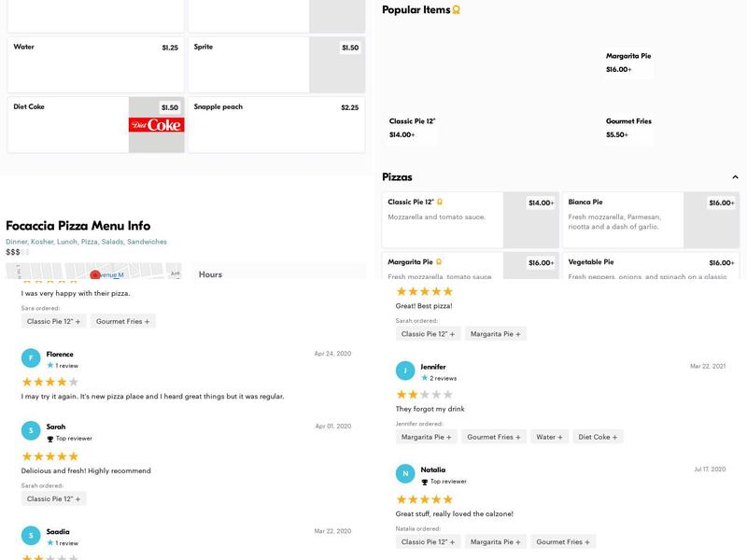This screenshot has width=747, height=560.
Task: Click Saadia's reviewer avatar
Action: coord(31,536)
